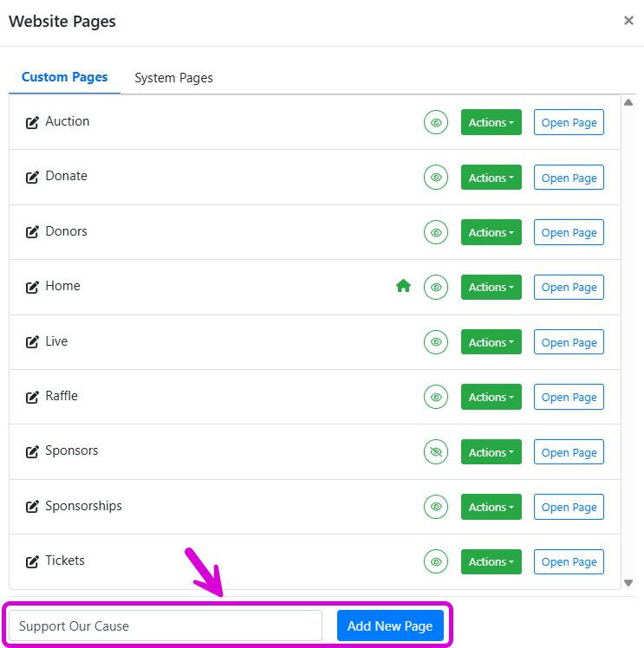
Task: Click the scrollbar down arrow
Action: [628, 583]
